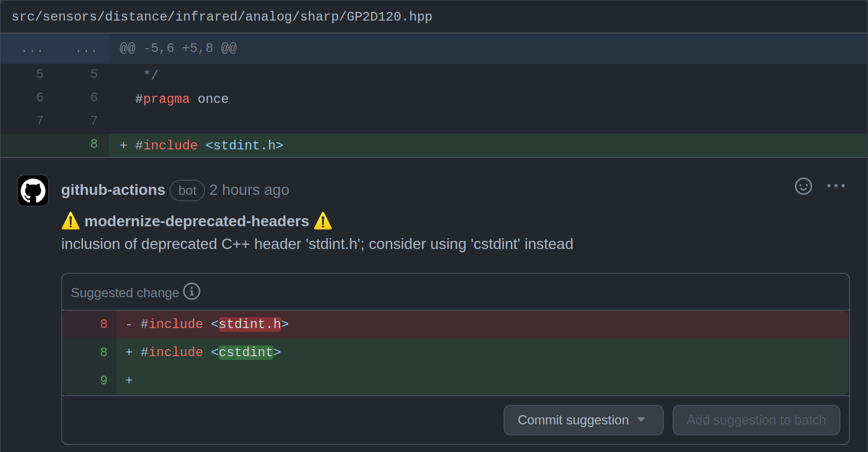Screen dimensions: 868x452
Task: Open the comment options three-dot menu
Action: click(836, 186)
